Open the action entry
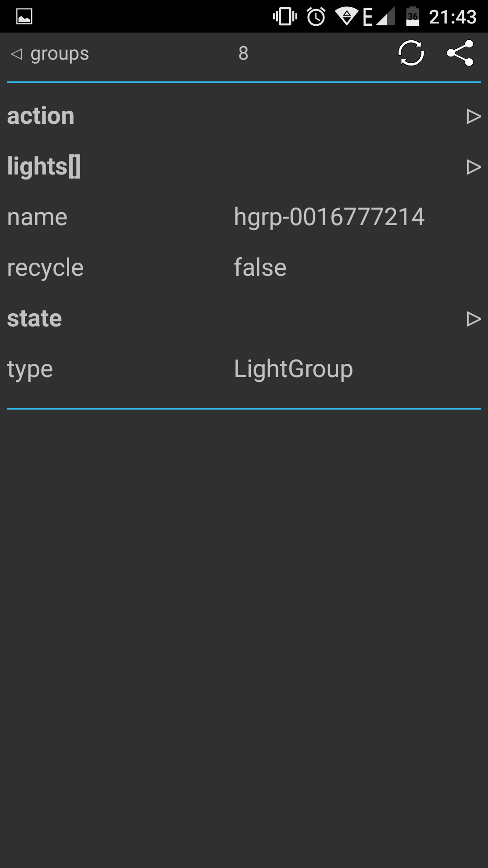The height and width of the screenshot is (868, 488). click(244, 116)
